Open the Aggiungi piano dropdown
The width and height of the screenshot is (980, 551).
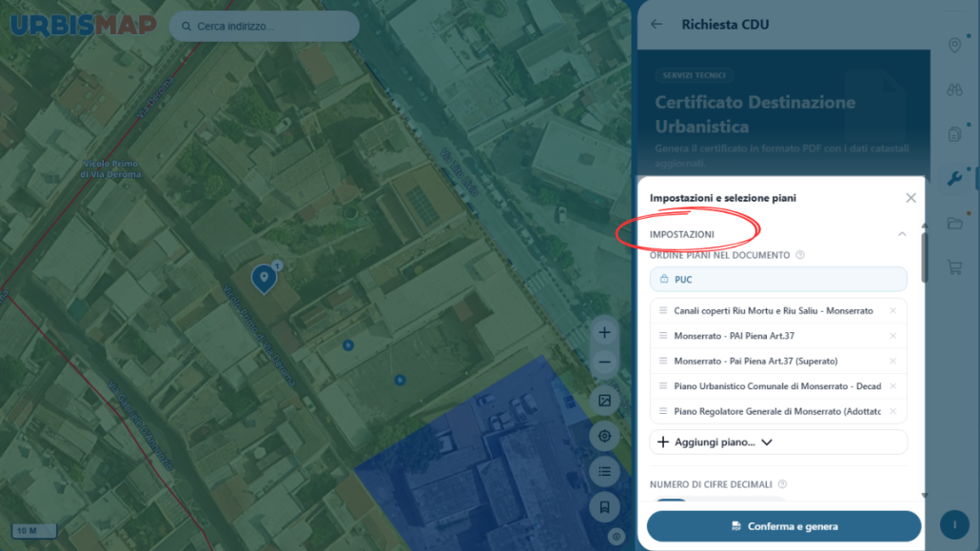(778, 443)
